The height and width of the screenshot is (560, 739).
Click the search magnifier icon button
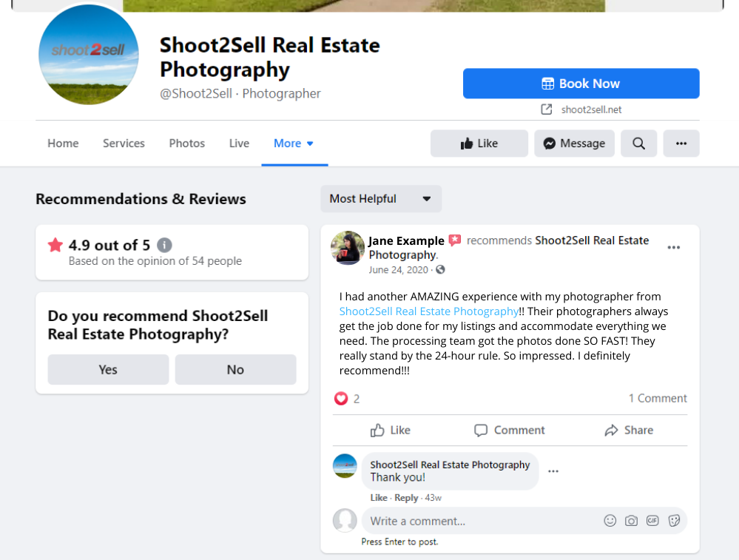638,144
